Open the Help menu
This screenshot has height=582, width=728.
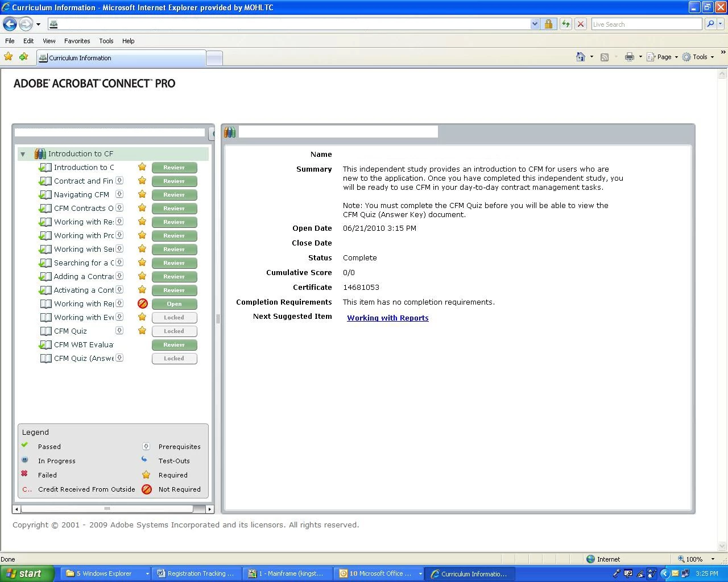point(129,41)
